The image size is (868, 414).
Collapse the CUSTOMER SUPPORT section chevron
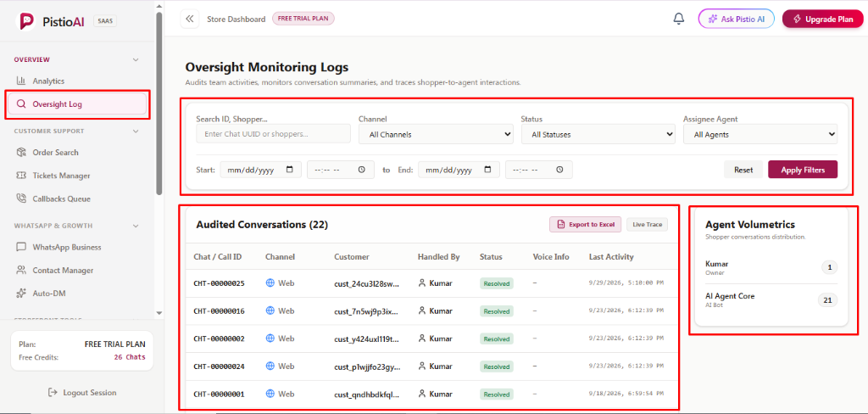136,131
